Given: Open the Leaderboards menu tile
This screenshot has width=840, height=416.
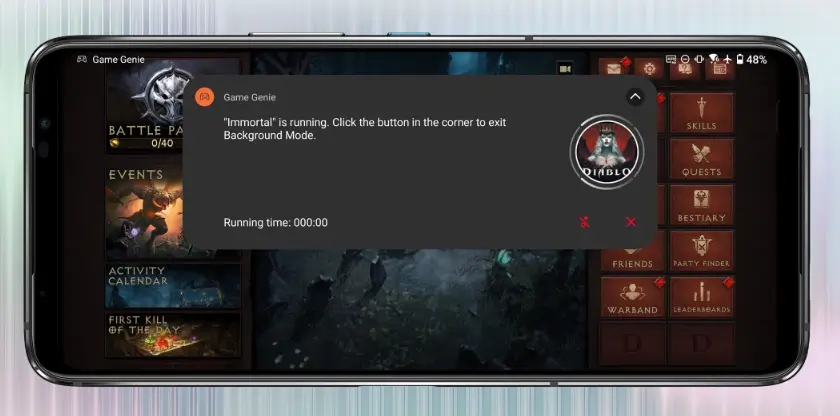Looking at the screenshot, I should point(701,297).
